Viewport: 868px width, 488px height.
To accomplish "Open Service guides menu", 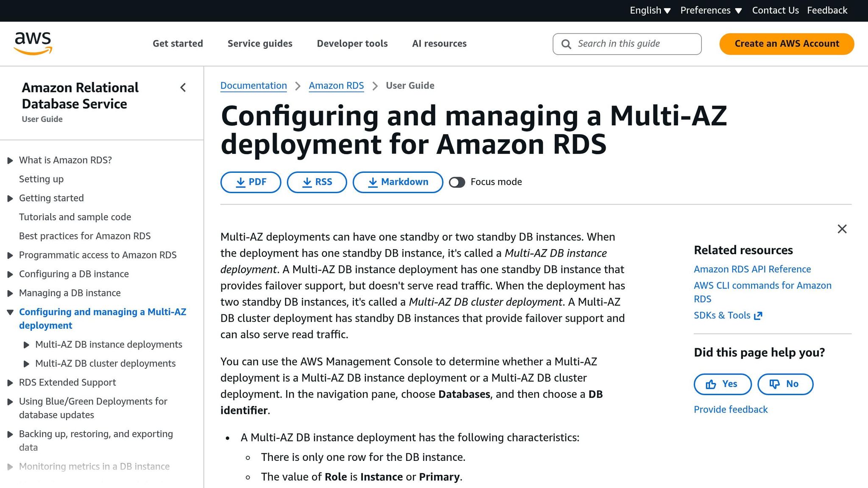I will click(x=260, y=44).
